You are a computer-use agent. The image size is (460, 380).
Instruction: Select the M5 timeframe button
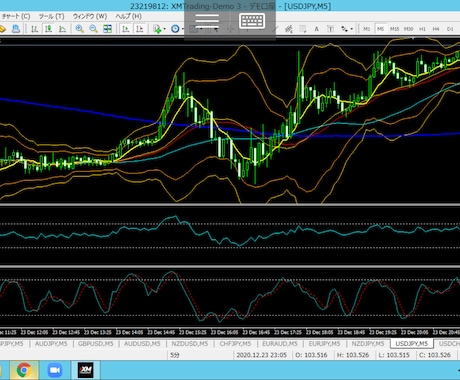pos(380,29)
